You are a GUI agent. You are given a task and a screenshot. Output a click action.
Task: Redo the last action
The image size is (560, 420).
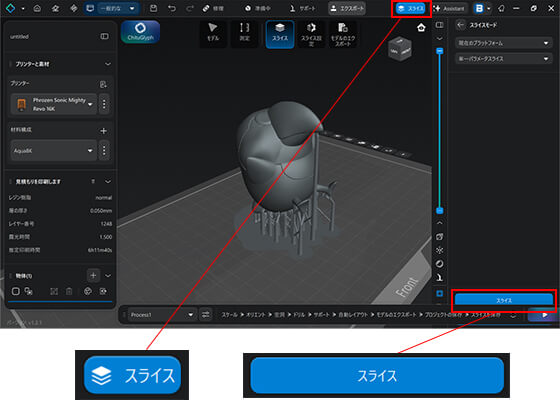tap(190, 8)
